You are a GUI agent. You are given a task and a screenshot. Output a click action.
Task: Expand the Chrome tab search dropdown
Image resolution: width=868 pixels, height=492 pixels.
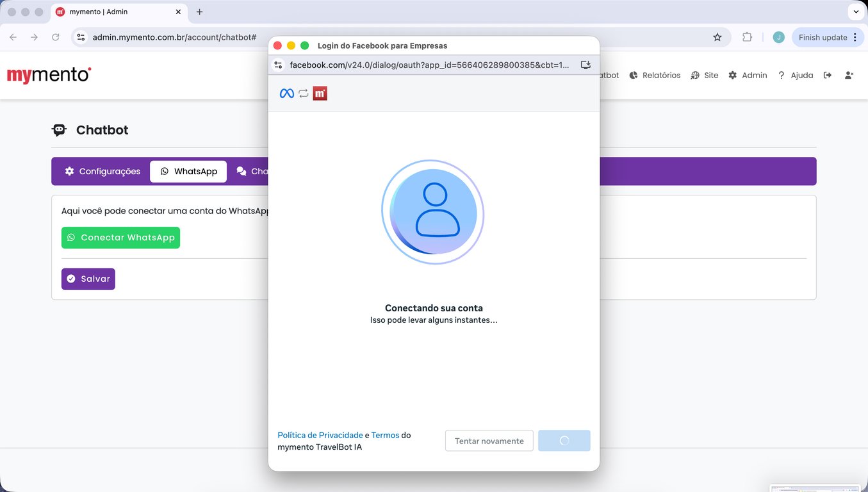pos(856,12)
